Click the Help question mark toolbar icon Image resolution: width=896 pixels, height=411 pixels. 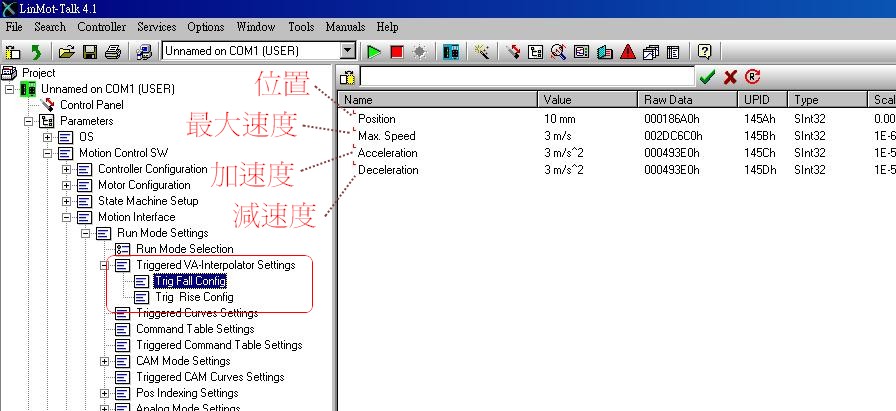point(705,52)
